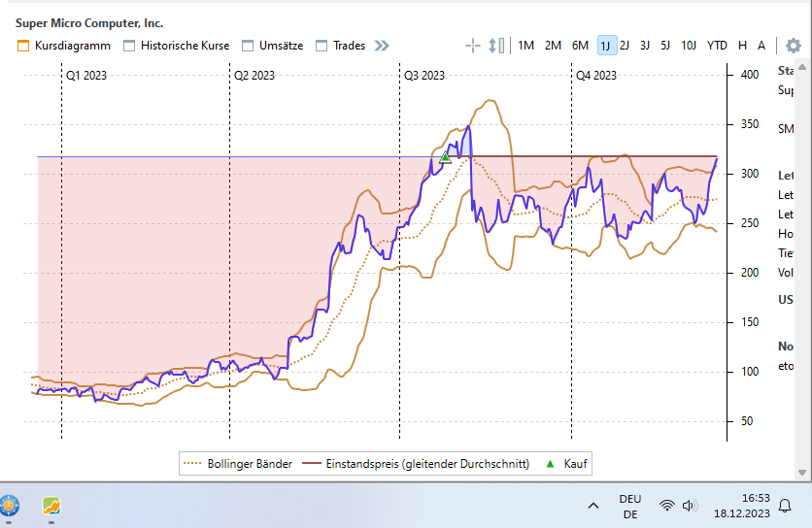Open the green chart taskbar app
This screenshot has width=812, height=528.
pyautogui.click(x=51, y=506)
